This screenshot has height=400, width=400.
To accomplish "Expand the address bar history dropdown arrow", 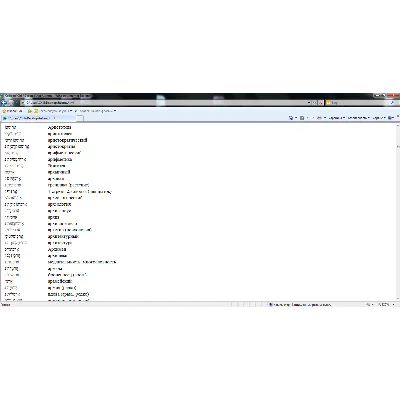I will 309,103.
